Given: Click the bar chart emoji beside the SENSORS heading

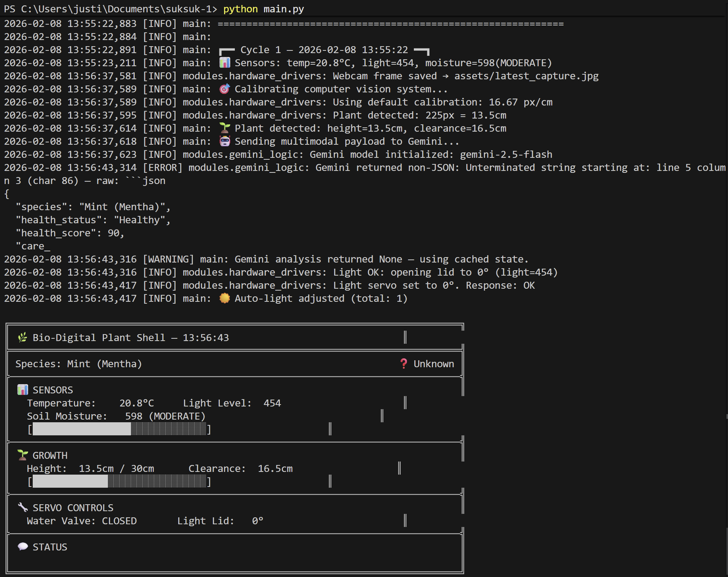Looking at the screenshot, I should [x=23, y=390].
